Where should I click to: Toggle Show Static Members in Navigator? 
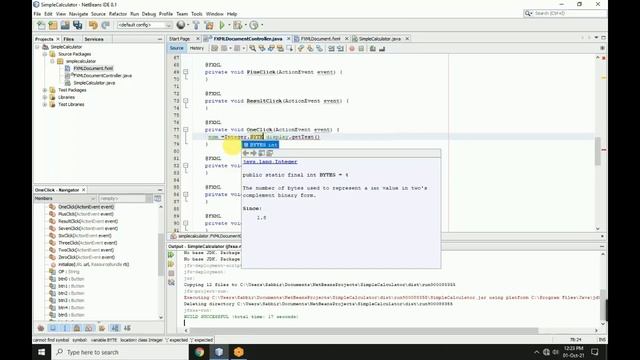pyautogui.click(x=65, y=328)
